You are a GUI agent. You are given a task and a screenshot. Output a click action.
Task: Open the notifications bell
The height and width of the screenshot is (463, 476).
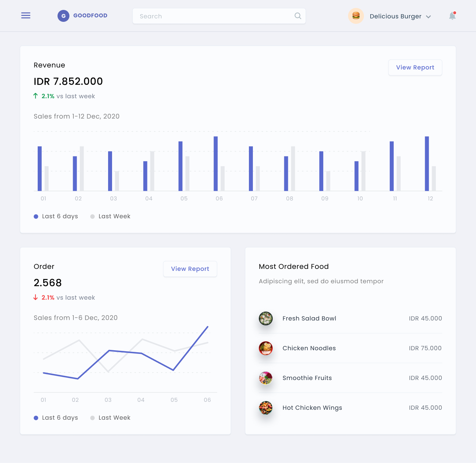click(x=452, y=16)
